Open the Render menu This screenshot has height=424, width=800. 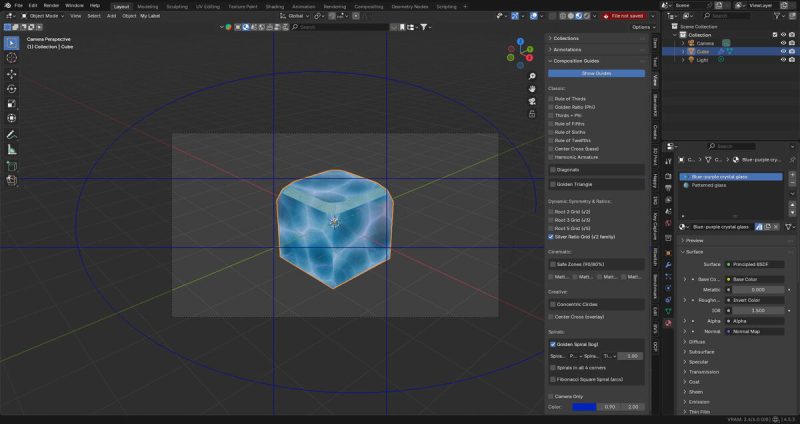50,5
